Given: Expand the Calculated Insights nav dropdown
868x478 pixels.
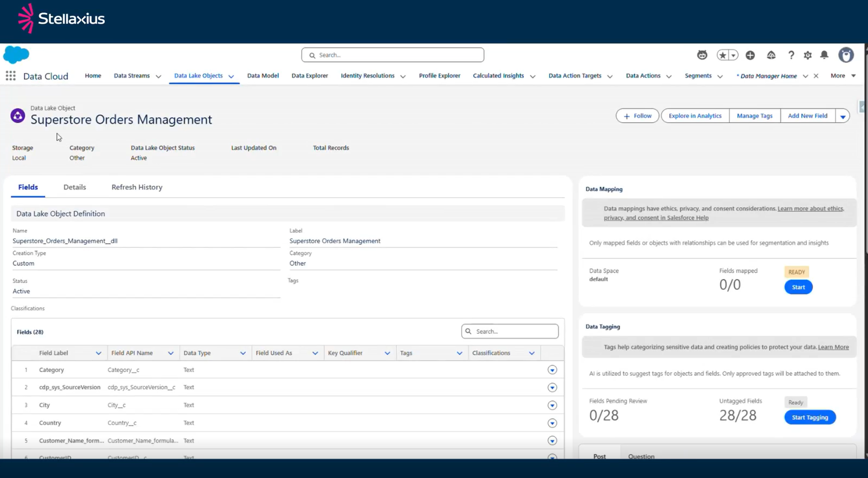Looking at the screenshot, I should [x=533, y=77].
